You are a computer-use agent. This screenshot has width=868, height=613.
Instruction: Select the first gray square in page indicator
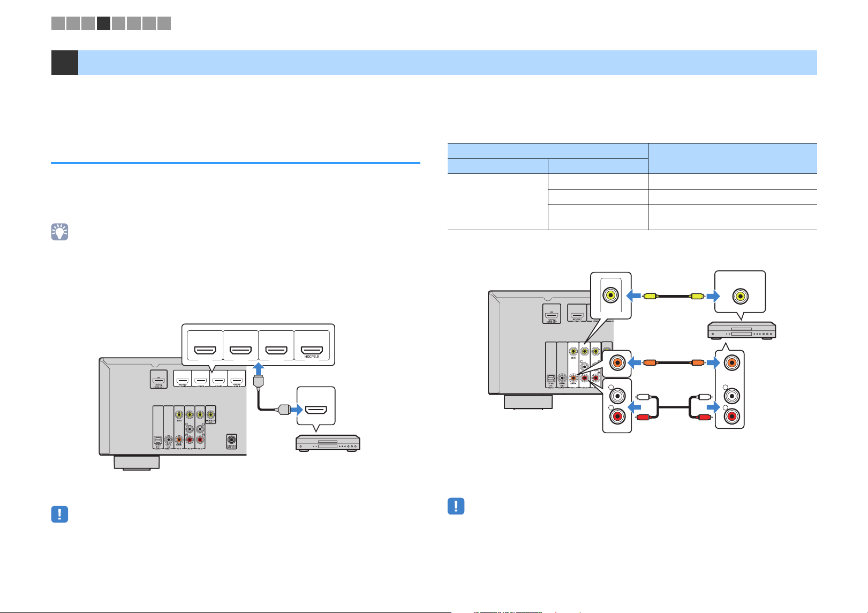(x=58, y=23)
